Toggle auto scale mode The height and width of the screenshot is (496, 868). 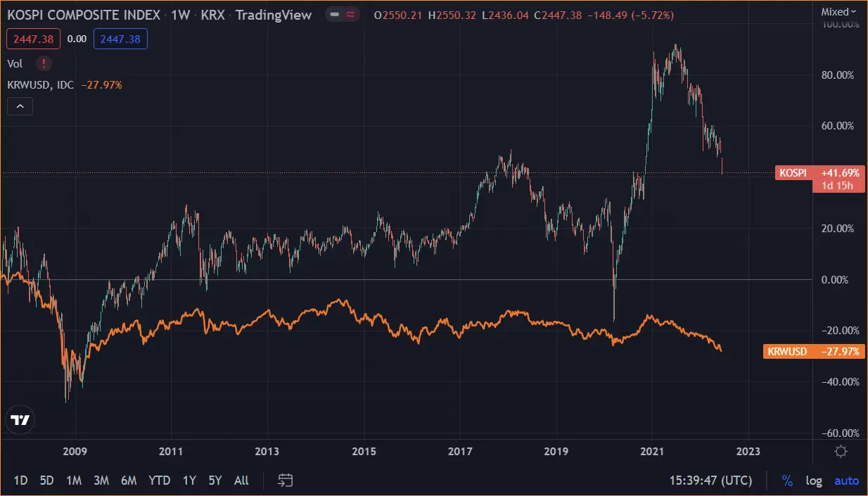pos(846,481)
